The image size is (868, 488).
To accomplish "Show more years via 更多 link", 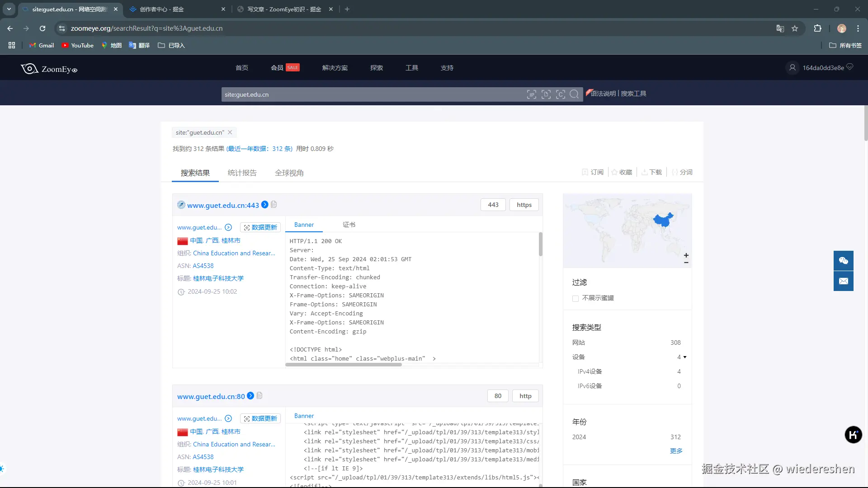I will (676, 451).
